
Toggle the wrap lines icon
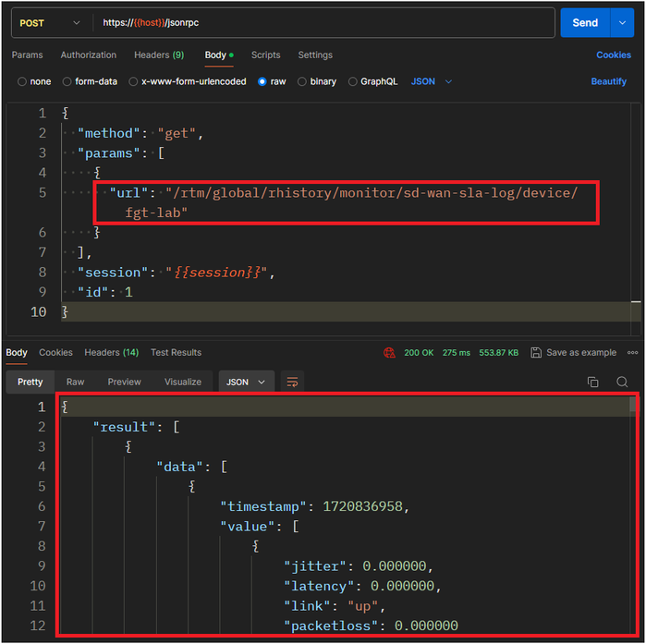point(292,382)
